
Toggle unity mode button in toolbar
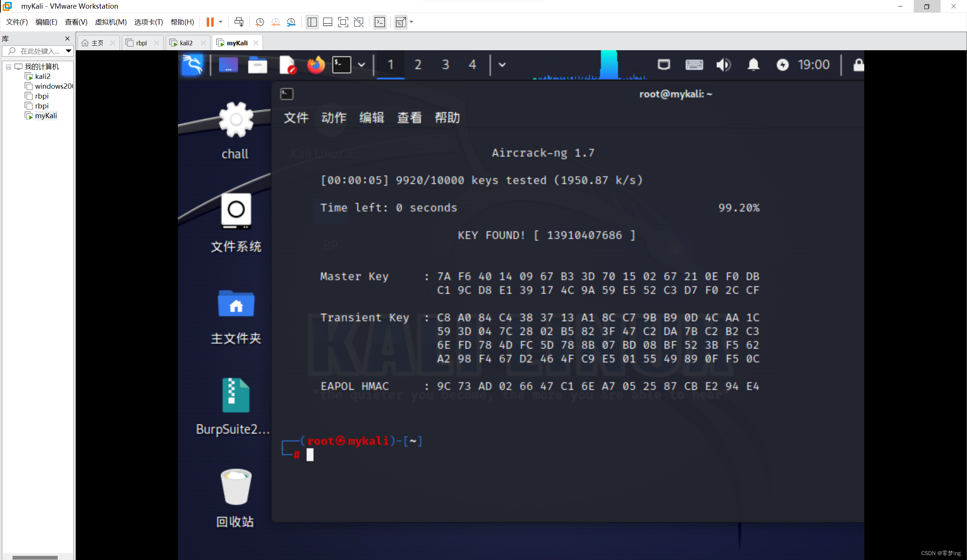click(358, 22)
